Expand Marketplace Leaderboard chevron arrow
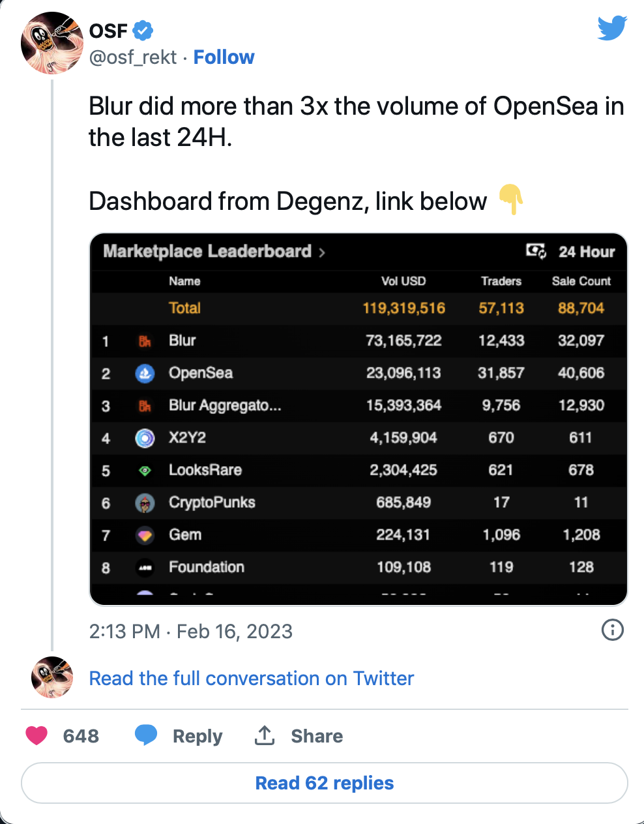The height and width of the screenshot is (824, 644). tap(322, 253)
